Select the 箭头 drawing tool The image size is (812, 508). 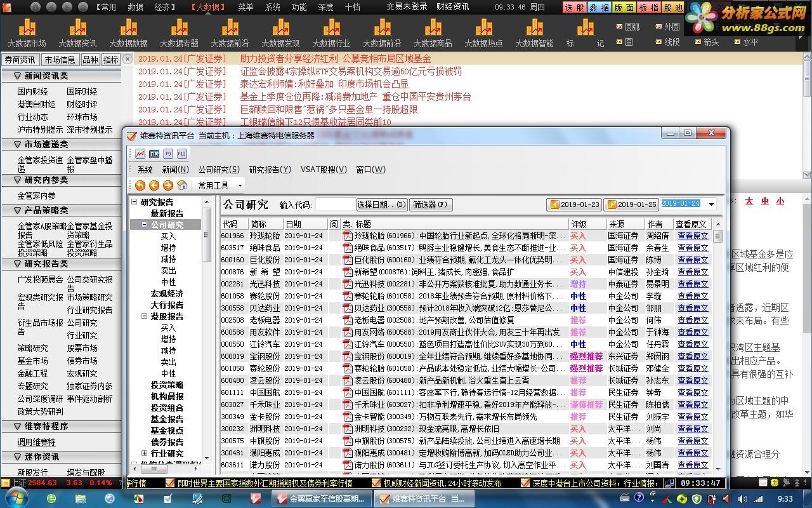coord(706,42)
